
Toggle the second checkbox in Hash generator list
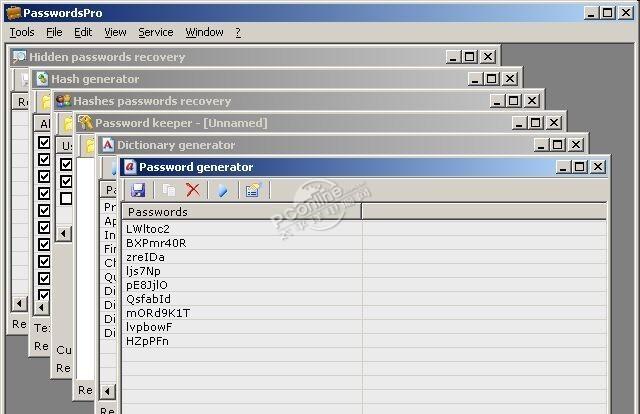point(44,159)
